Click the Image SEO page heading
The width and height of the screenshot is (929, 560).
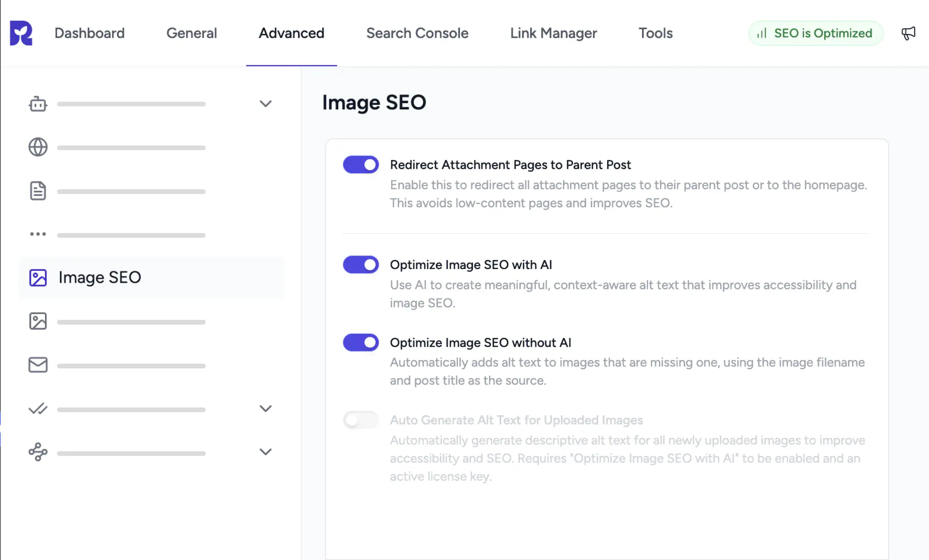point(374,103)
